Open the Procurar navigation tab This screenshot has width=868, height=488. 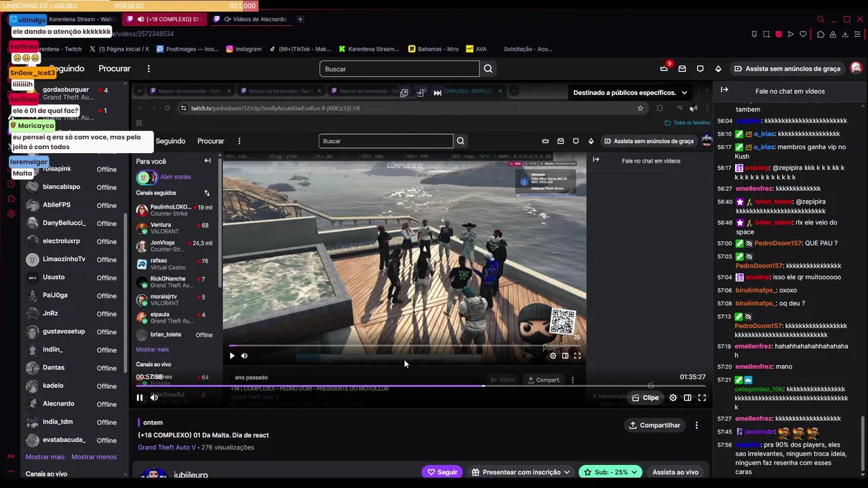[114, 68]
